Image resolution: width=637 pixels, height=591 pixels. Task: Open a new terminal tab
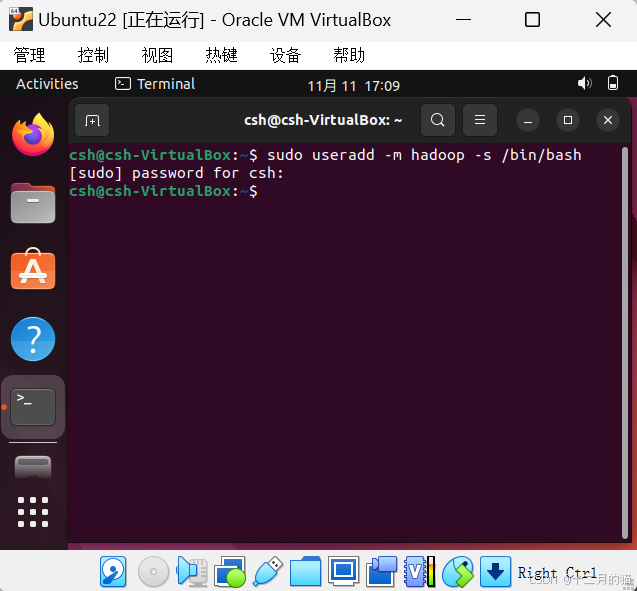[x=92, y=120]
